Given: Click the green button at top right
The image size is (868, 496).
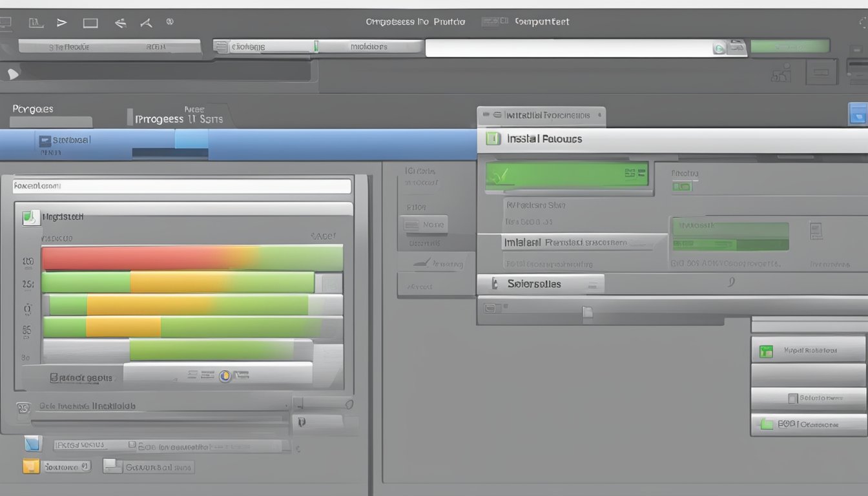Looking at the screenshot, I should (x=790, y=46).
